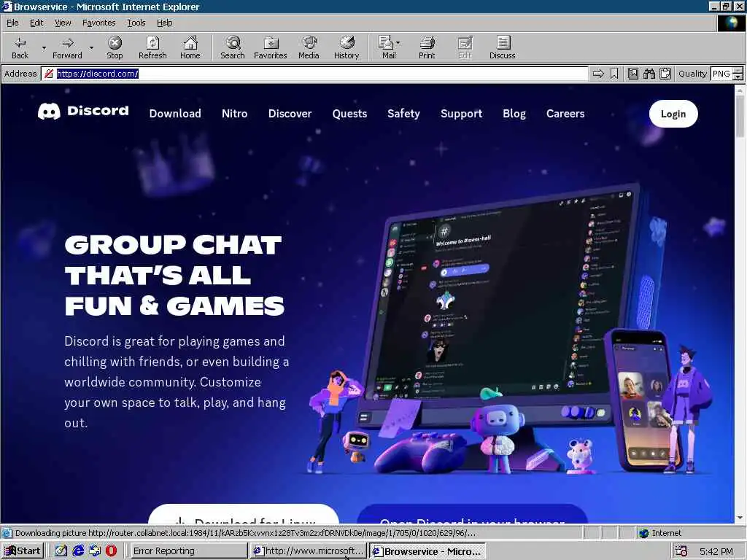The height and width of the screenshot is (560, 747).
Task: Click the page icon left of the URL
Action: 48,74
